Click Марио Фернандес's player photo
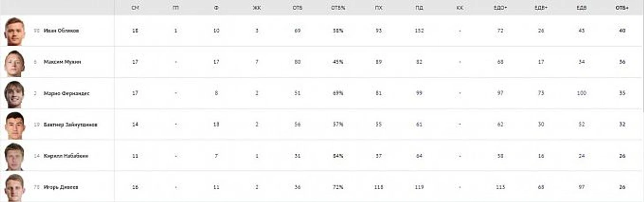 (15, 94)
